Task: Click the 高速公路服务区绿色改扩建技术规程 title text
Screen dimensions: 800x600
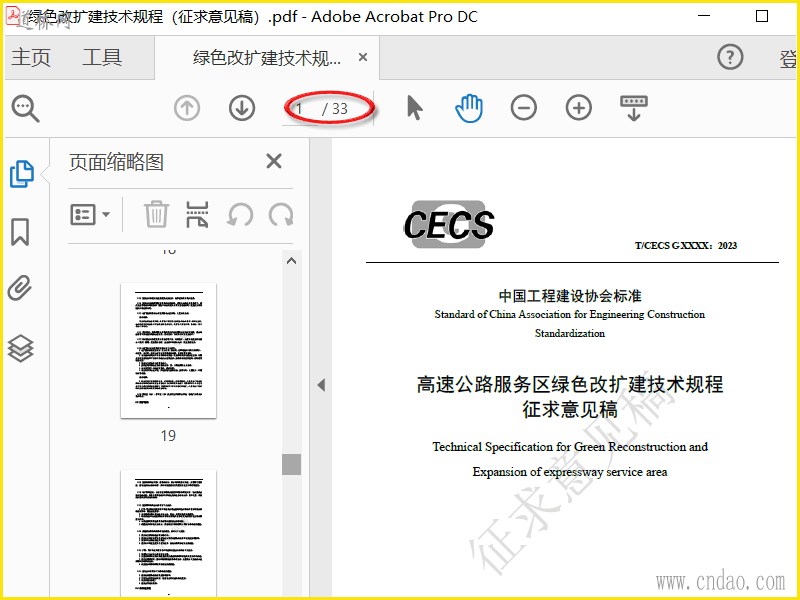Action: tap(570, 384)
